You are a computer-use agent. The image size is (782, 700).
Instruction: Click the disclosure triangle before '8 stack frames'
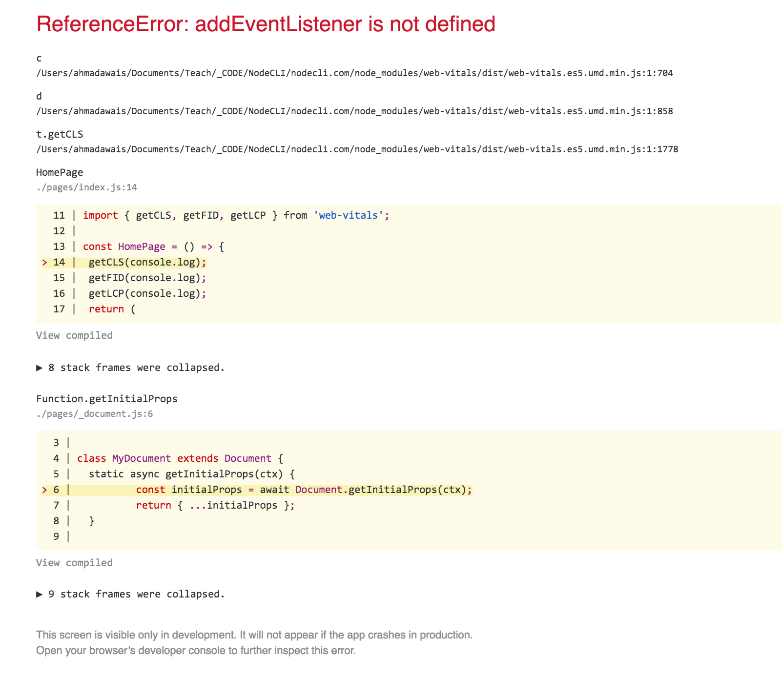[x=40, y=368]
